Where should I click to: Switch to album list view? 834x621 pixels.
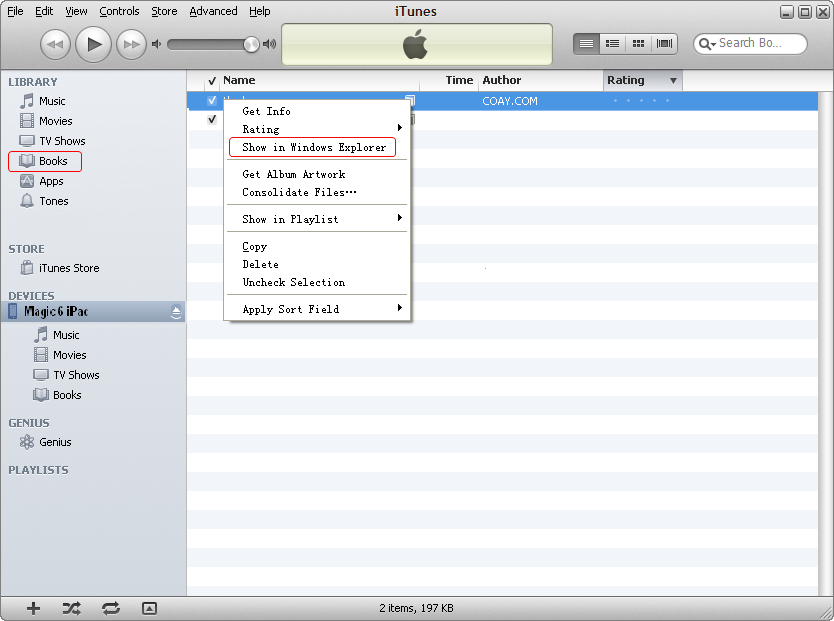pyautogui.click(x=612, y=44)
